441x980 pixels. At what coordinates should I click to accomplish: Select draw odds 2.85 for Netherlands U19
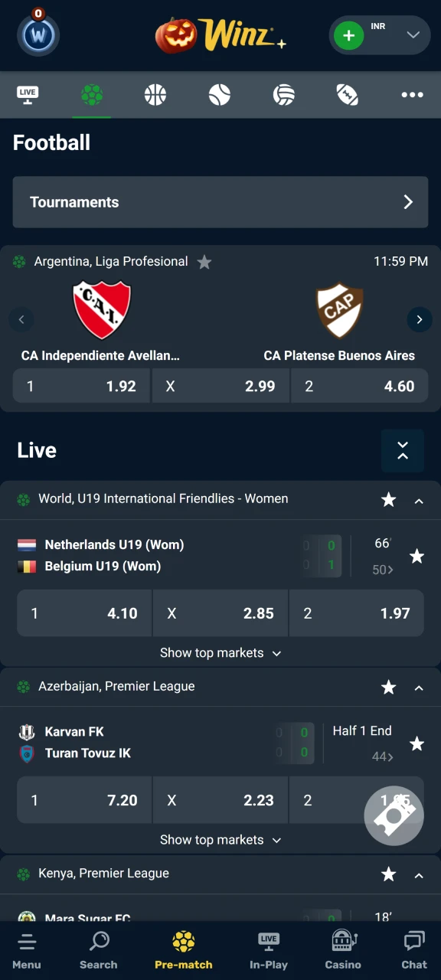click(220, 613)
